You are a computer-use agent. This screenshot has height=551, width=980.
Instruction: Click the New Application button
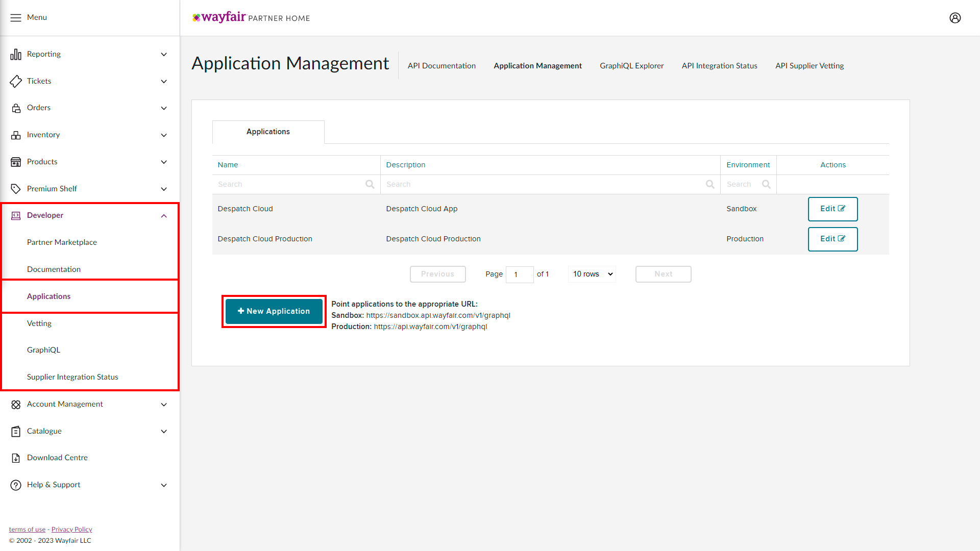tap(274, 311)
